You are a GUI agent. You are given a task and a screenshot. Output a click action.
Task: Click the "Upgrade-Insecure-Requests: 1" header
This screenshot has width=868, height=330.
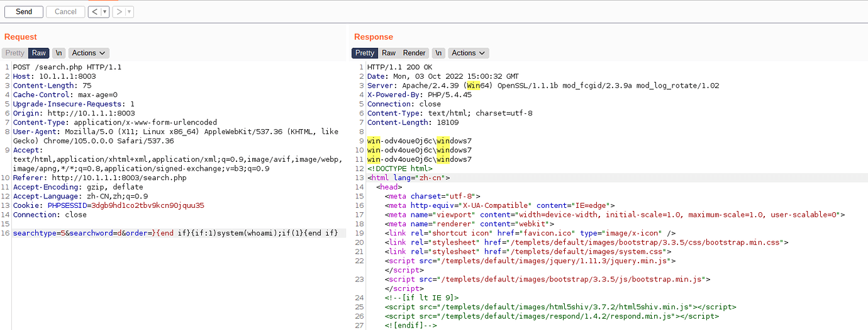click(74, 104)
